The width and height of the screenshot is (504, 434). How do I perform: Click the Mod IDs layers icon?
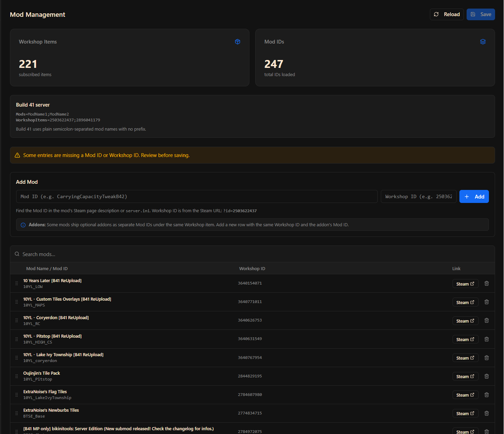pos(483,42)
